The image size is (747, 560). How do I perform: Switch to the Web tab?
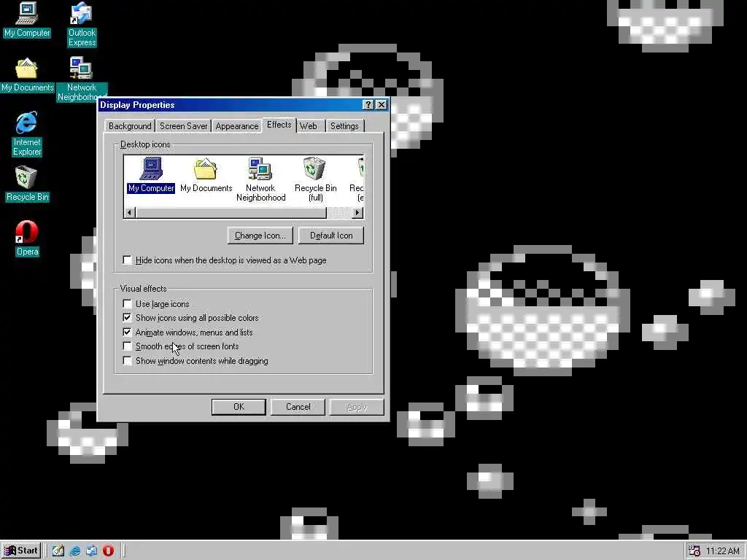[309, 126]
